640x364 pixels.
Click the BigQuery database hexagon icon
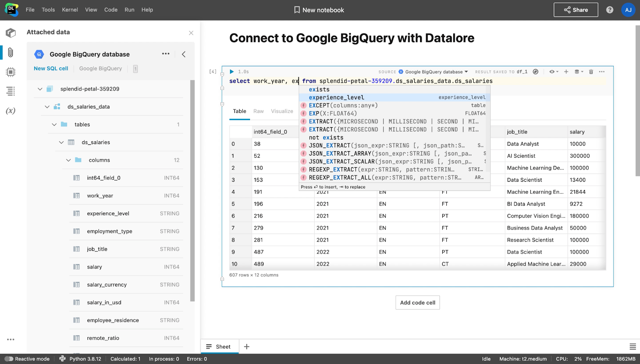[x=39, y=54]
